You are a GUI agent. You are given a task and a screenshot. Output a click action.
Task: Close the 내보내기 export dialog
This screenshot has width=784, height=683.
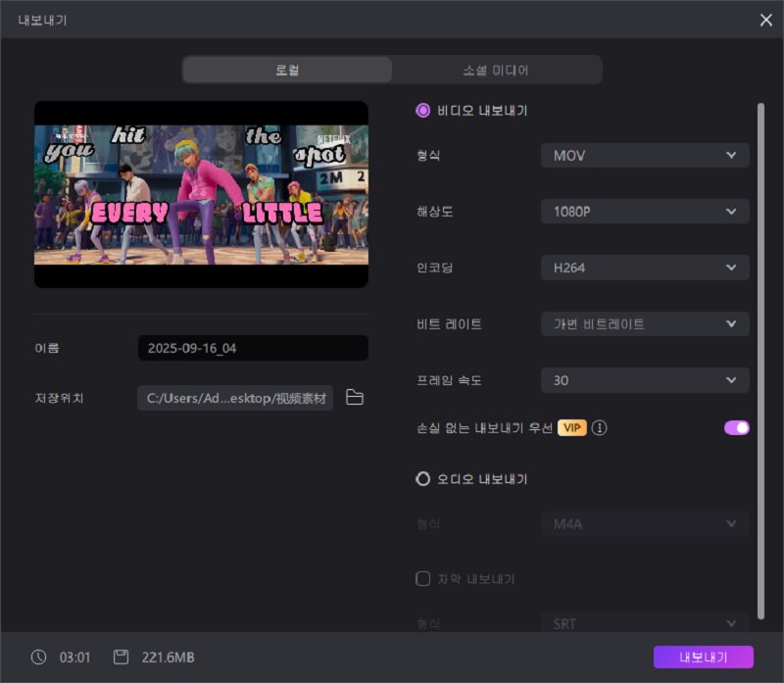pyautogui.click(x=766, y=20)
